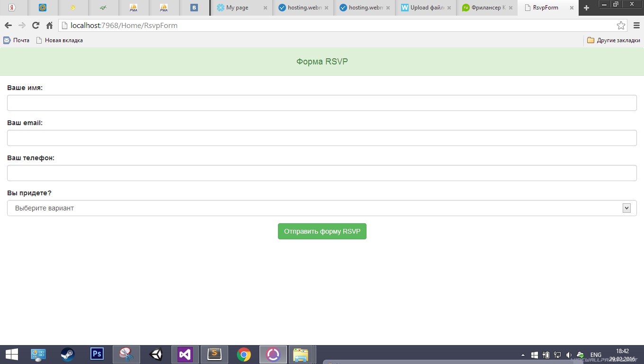Image resolution: width=644 pixels, height=364 pixels.
Task: Open the Новая вкладка bookmark
Action: coord(60,40)
